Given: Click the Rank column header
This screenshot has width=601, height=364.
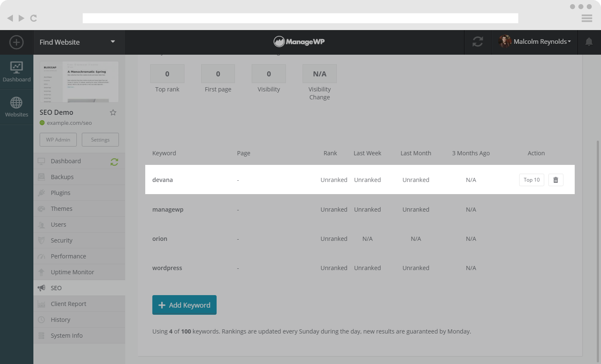Looking at the screenshot, I should pos(330,153).
